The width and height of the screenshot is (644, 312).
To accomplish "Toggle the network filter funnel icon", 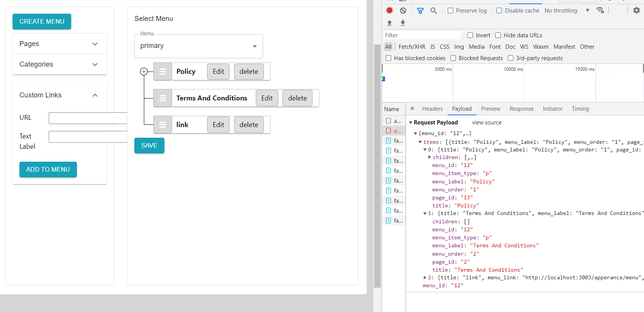I will pyautogui.click(x=420, y=11).
